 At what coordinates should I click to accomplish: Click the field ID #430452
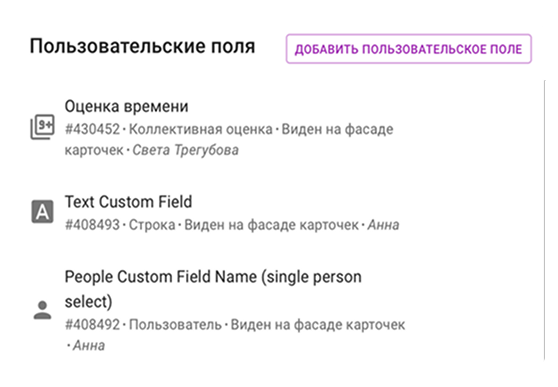click(92, 129)
